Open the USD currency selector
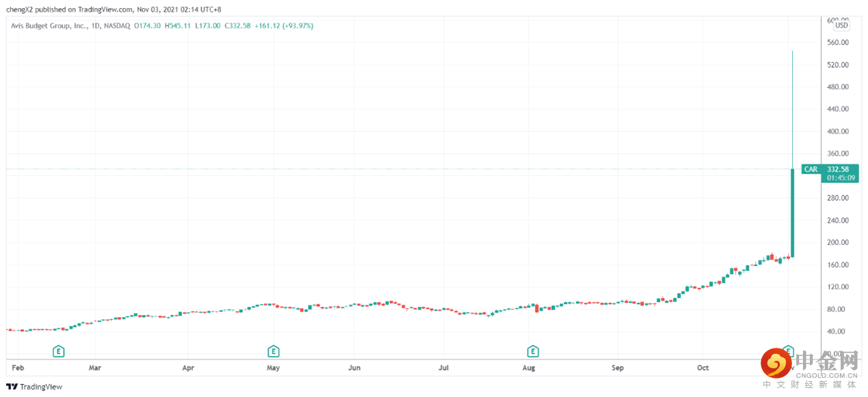The height and width of the screenshot is (397, 868). point(841,25)
